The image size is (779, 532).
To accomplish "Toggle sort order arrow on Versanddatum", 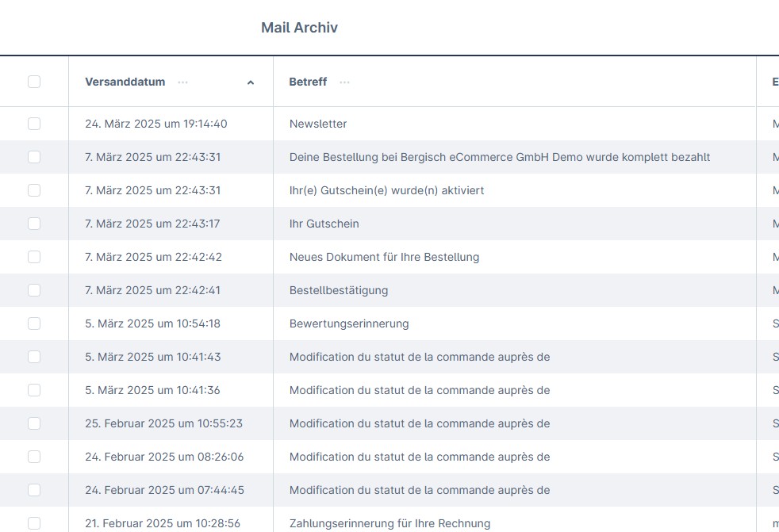I will point(251,82).
